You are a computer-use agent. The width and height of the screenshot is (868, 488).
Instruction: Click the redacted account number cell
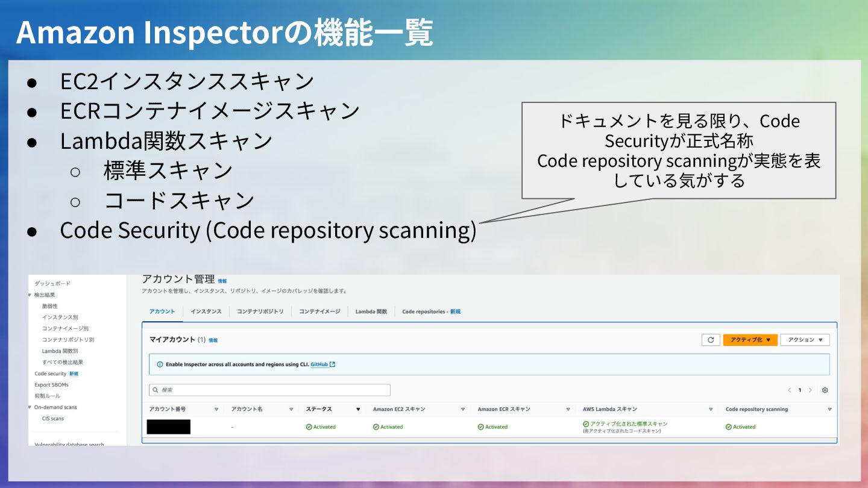(x=169, y=427)
